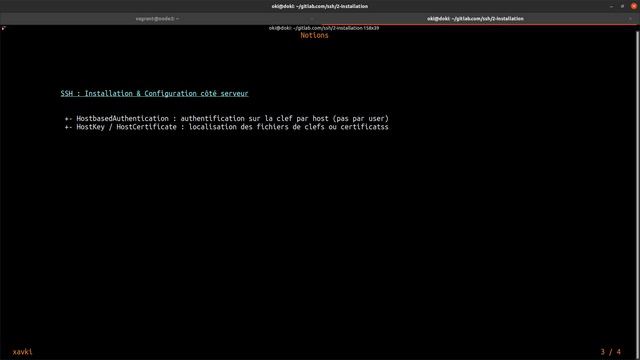640x360 pixels.
Task: Click the terminal pane title bar showing 158x39
Action: pos(324,28)
